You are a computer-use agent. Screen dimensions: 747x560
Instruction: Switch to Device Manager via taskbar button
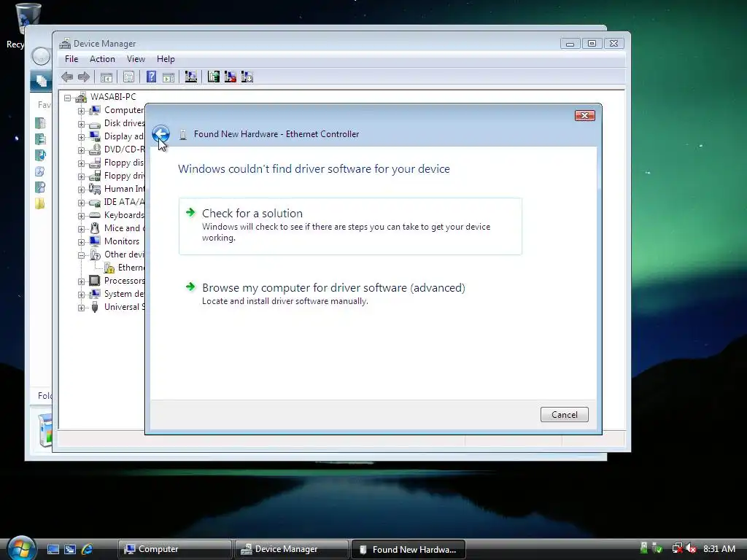(292, 549)
